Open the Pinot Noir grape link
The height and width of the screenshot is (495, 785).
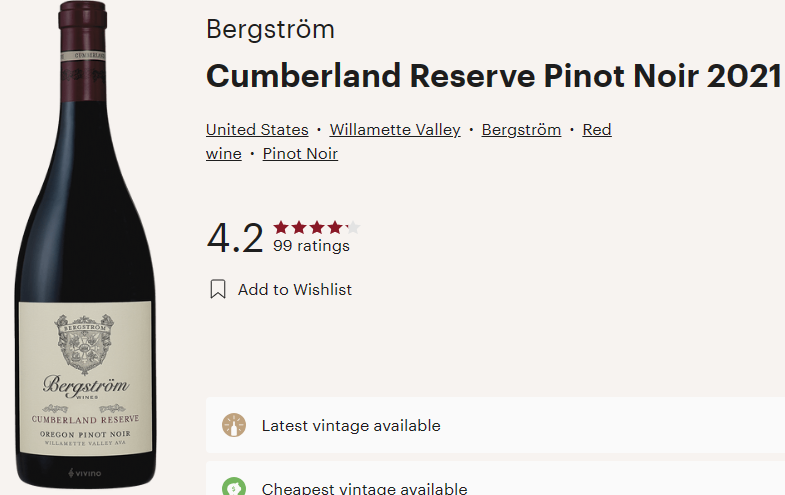pyautogui.click(x=300, y=154)
